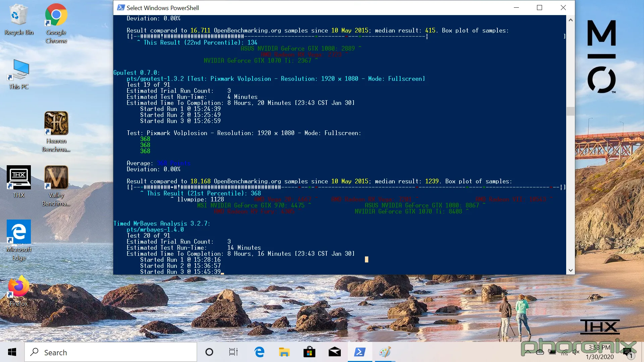The height and width of the screenshot is (362, 644).
Task: Click the Cortana search button
Action: coord(209,352)
